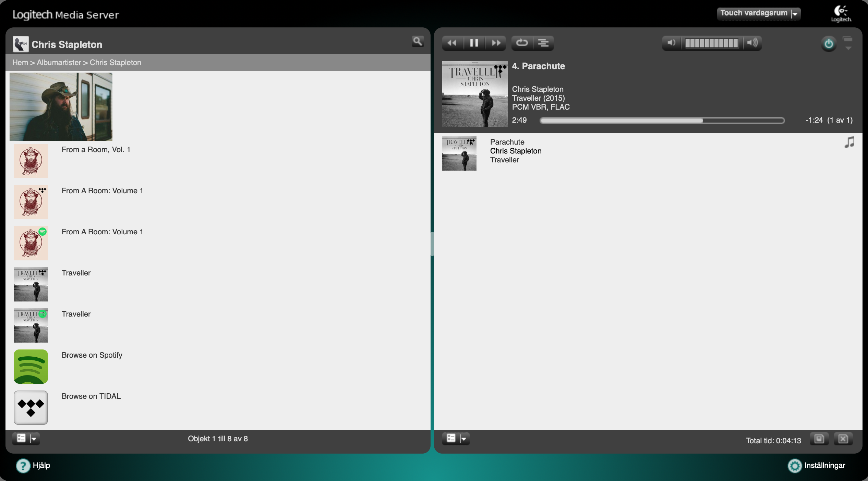
Task: Click the Logitech Media Server title
Action: tap(66, 15)
